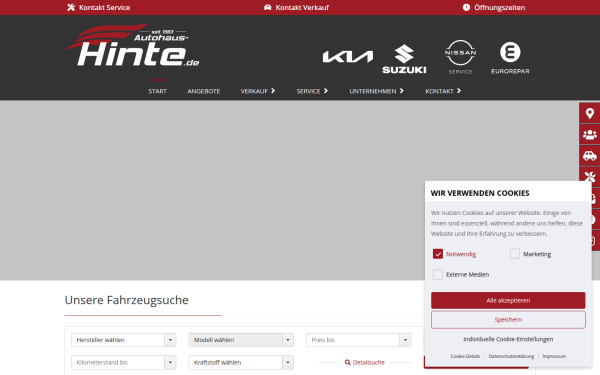Open the tools wrench sidebar icon
The height and width of the screenshot is (375, 600).
[x=590, y=176]
